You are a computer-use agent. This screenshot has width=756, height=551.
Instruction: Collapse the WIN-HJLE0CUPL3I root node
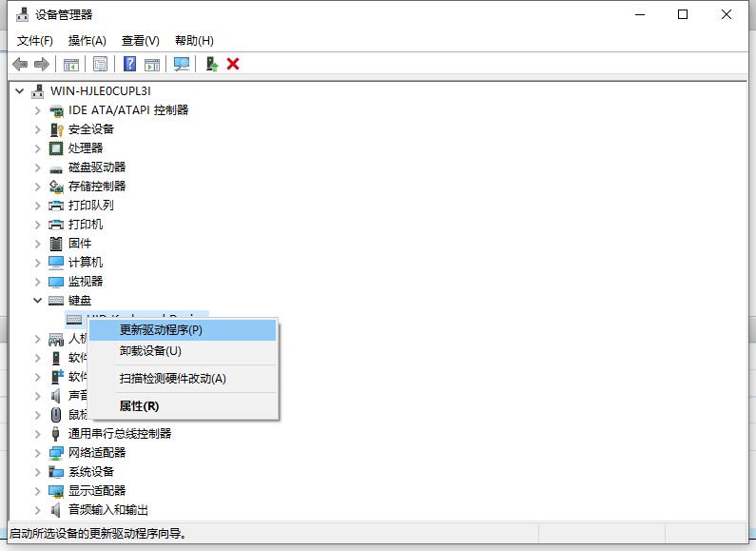(x=20, y=90)
